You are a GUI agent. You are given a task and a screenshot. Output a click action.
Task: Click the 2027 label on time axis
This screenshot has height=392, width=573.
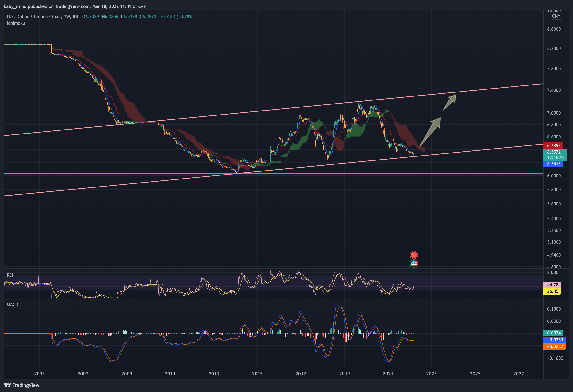[x=518, y=374]
